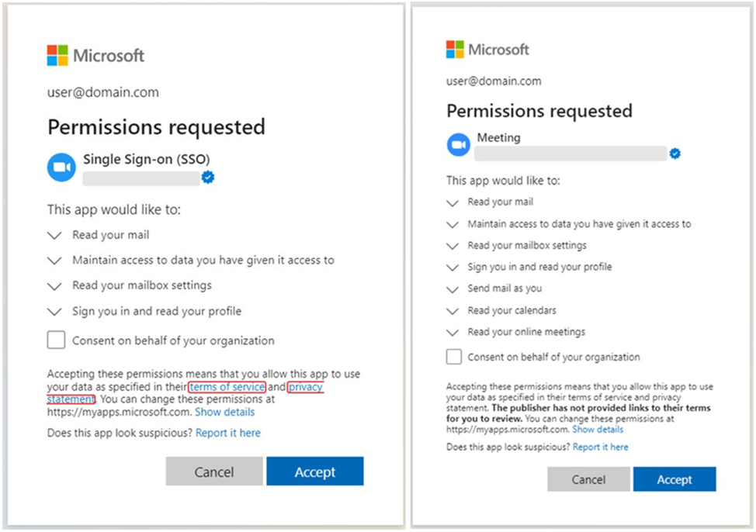Tick org consent checkbox in the SSO dialog
The height and width of the screenshot is (532, 756).
coord(56,340)
